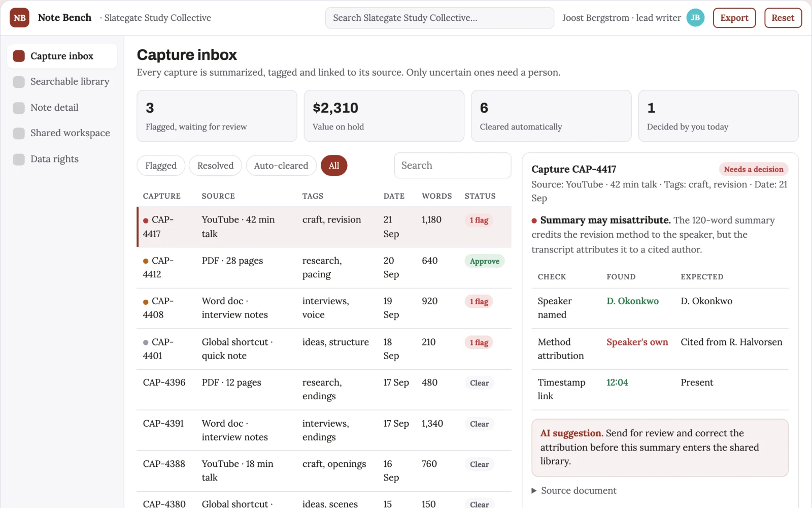Click the WORDS column header

pos(437,196)
